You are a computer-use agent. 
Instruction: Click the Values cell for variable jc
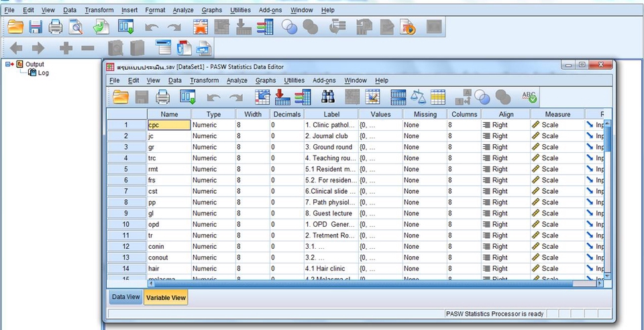tap(381, 136)
